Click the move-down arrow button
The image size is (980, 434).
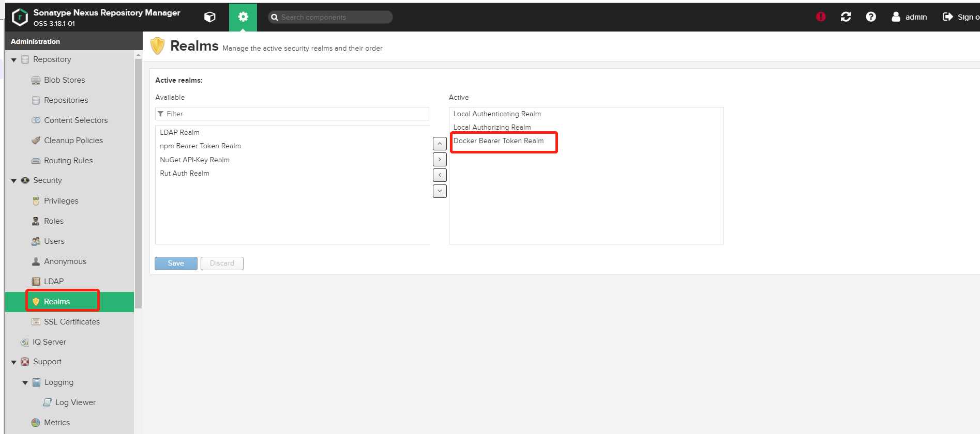[x=440, y=191]
